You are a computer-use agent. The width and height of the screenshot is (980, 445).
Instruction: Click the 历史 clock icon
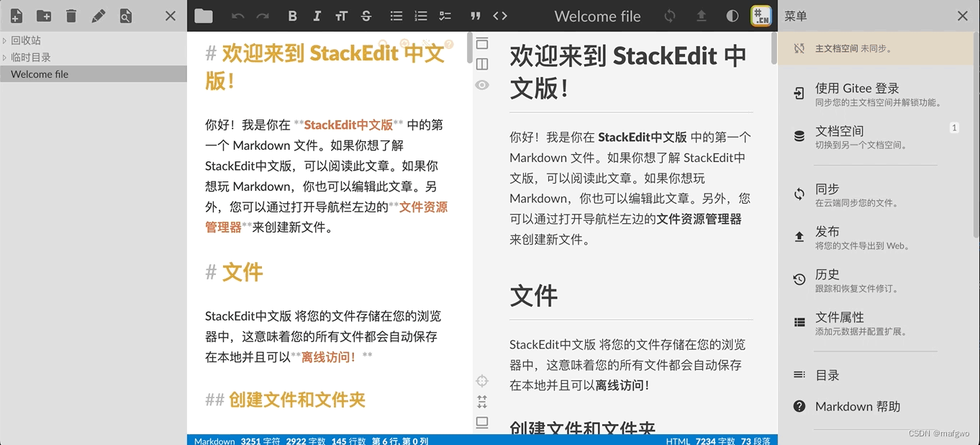point(799,279)
